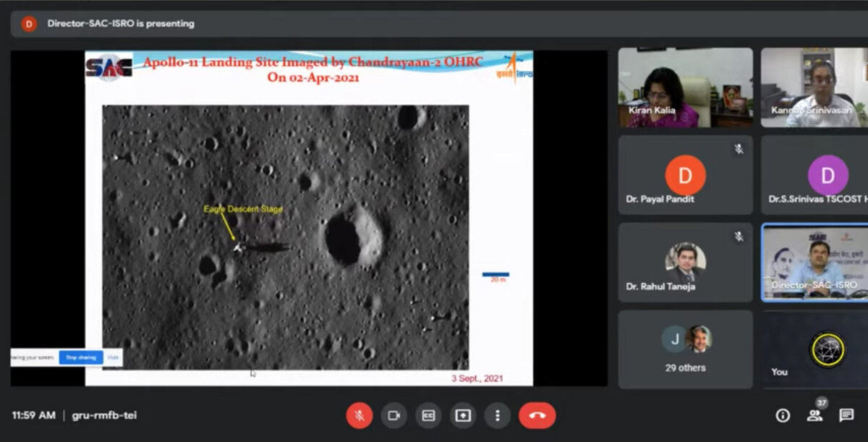Leave the call with the red hang-up button
The width and height of the screenshot is (868, 442).
point(537,415)
